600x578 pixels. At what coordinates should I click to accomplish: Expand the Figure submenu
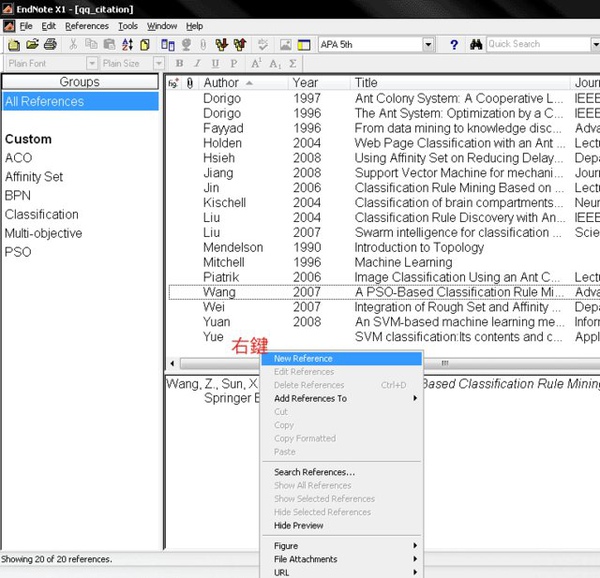(x=342, y=546)
